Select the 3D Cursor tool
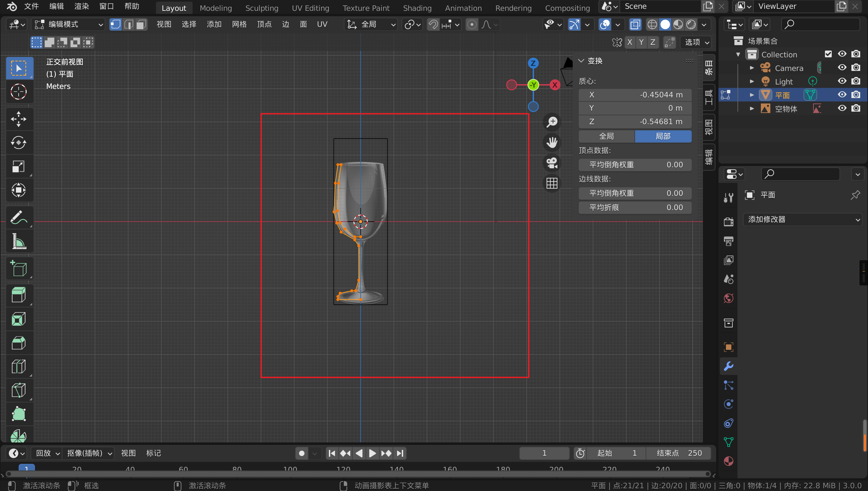The width and height of the screenshot is (868, 491). point(19,92)
